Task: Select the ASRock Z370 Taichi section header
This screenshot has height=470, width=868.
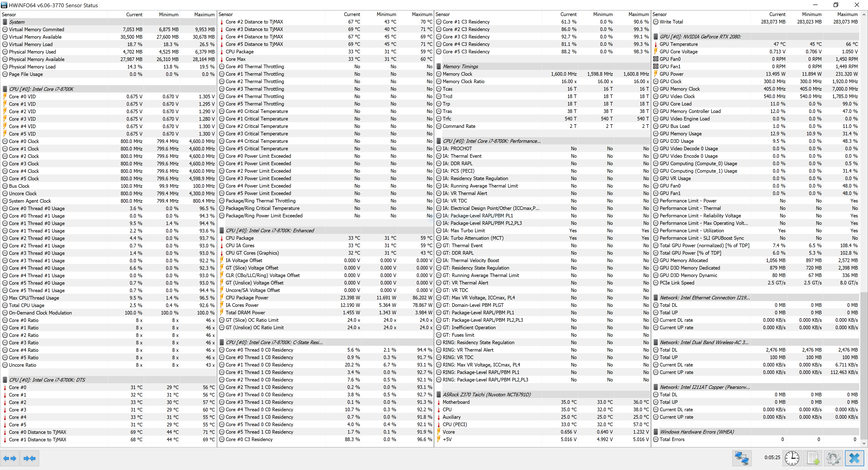Action: (486, 395)
